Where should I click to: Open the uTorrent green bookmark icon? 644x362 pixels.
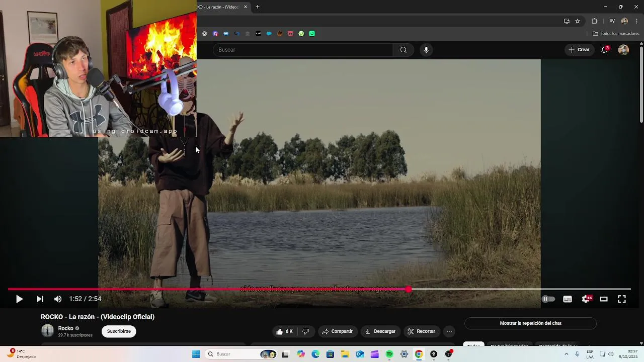coord(301,34)
